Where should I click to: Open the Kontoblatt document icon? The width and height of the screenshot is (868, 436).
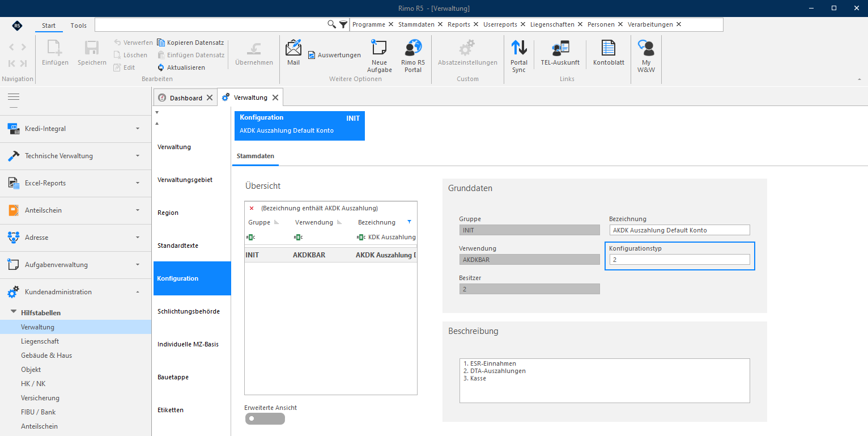609,48
